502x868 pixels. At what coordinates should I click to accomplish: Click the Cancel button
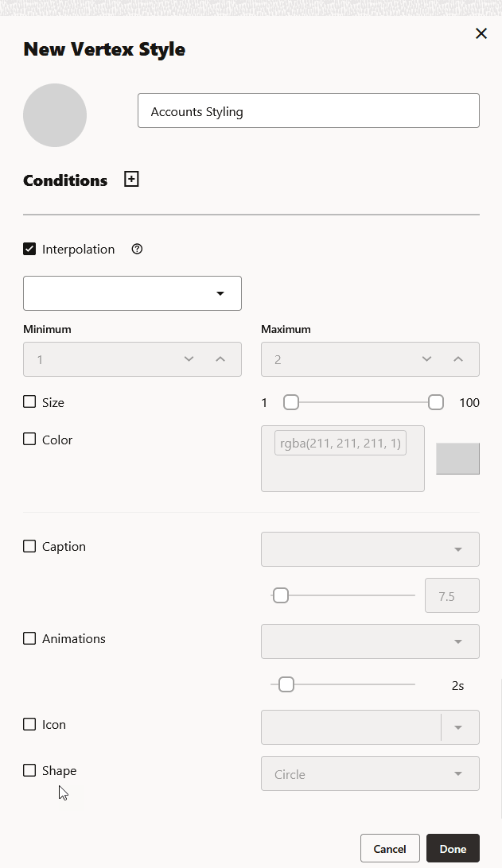[x=390, y=849]
